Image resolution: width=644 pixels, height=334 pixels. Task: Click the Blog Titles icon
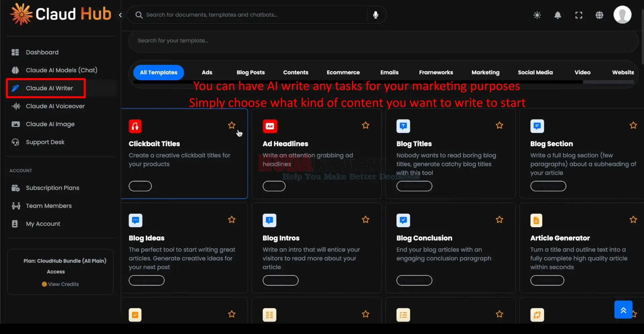[403, 126]
